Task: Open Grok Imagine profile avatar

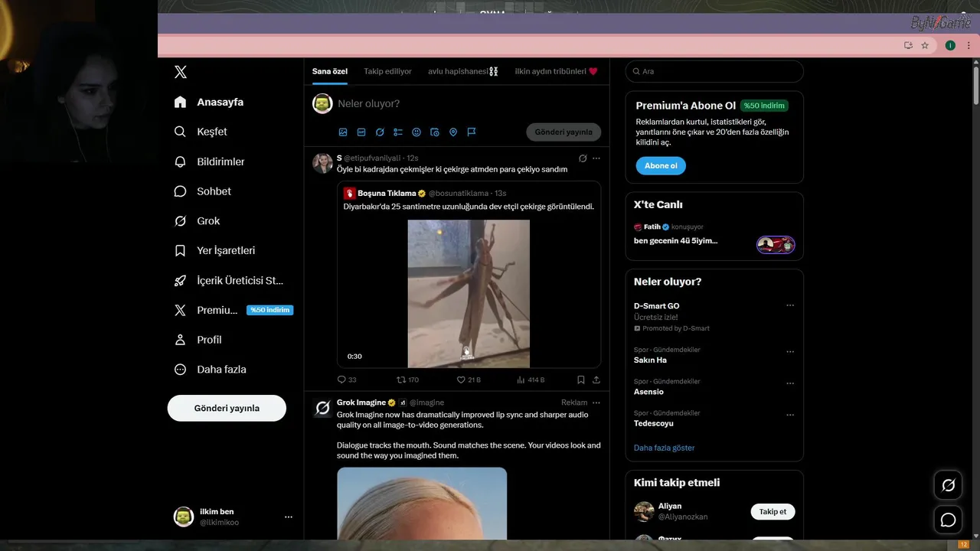Action: pos(322,408)
